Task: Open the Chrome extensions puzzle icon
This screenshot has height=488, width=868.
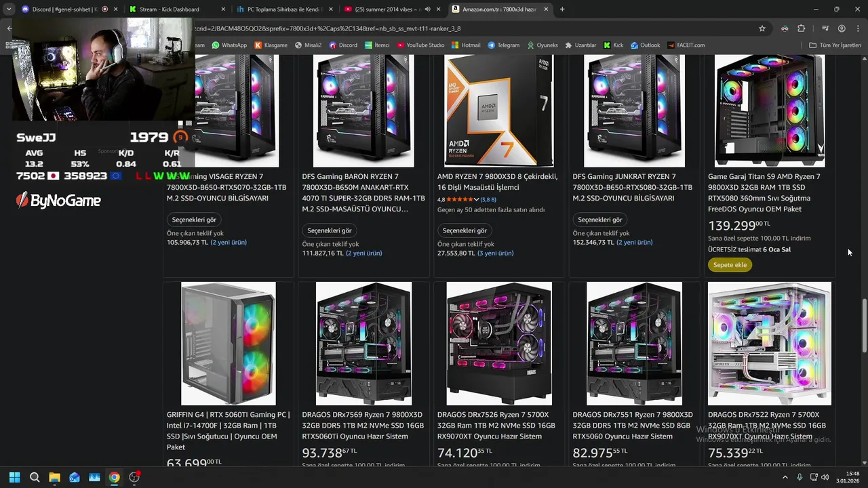Action: click(802, 28)
